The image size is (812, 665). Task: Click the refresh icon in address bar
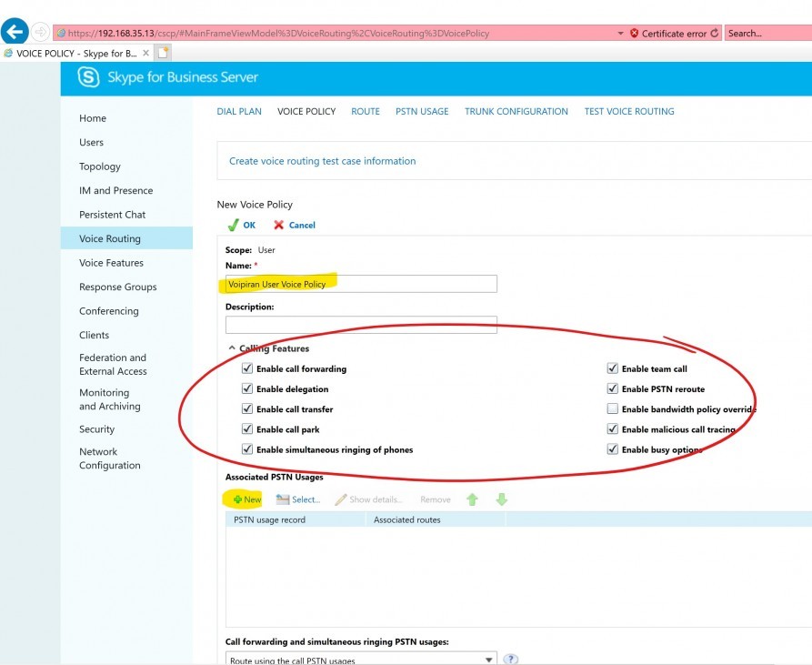pos(715,33)
